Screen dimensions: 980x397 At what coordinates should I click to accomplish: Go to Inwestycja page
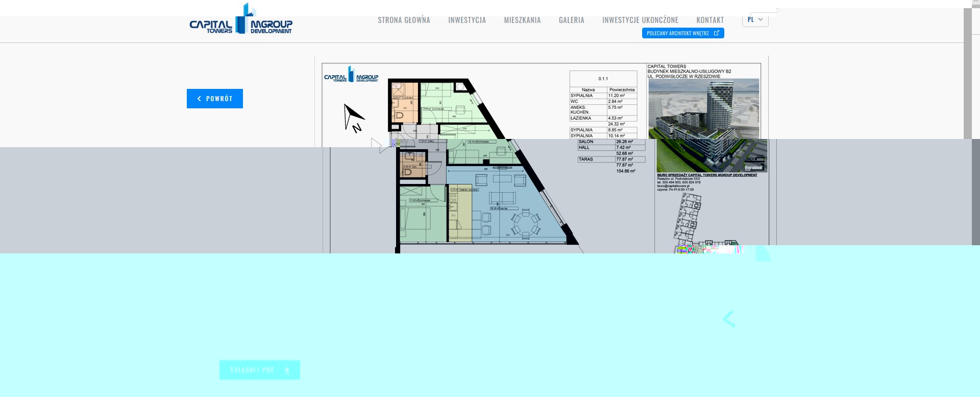467,20
